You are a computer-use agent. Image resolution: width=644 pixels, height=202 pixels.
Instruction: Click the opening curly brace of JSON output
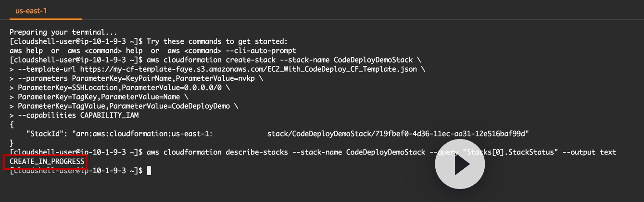tap(12, 125)
